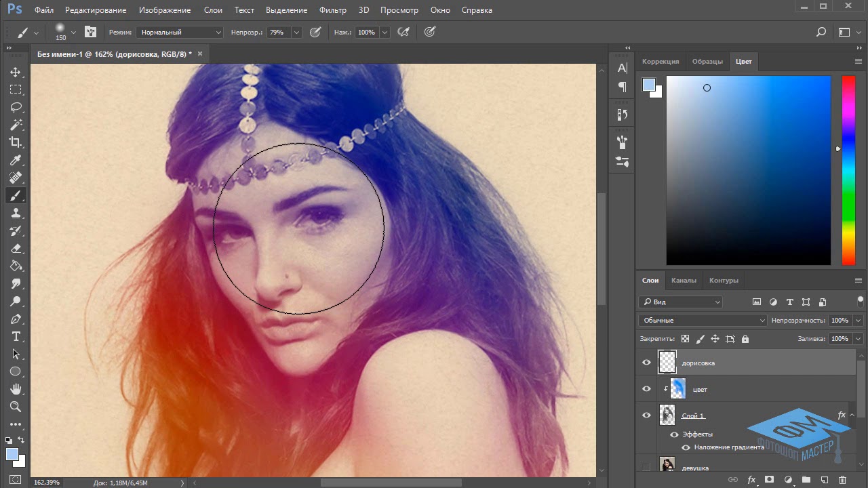
Task: Click the zoom percentage field 162,39%
Action: (46, 483)
